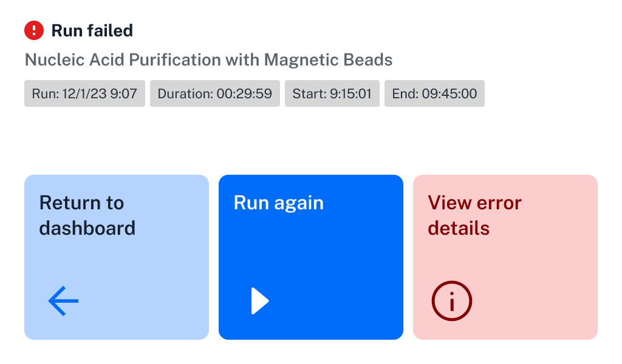The height and width of the screenshot is (364, 622).
Task: Click the Run: 12/1/23 9:07 chip
Action: pyautogui.click(x=84, y=93)
